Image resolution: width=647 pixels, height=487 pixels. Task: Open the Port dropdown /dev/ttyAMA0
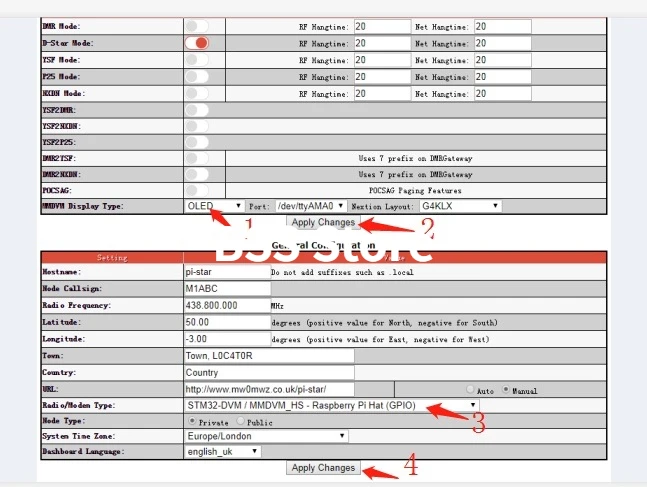311,206
